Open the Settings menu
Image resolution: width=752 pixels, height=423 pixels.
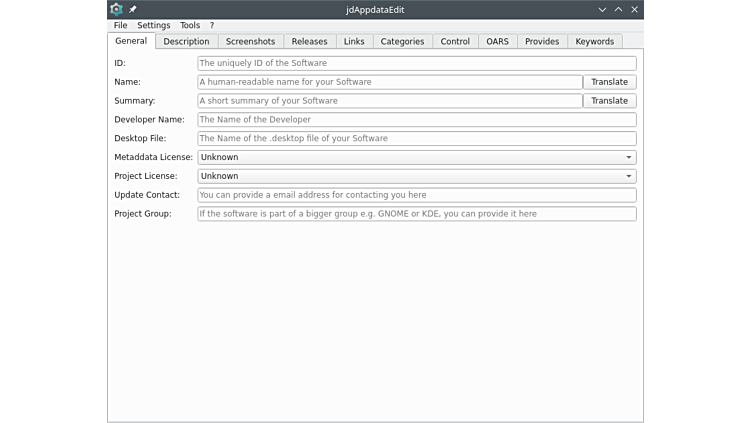coord(153,25)
